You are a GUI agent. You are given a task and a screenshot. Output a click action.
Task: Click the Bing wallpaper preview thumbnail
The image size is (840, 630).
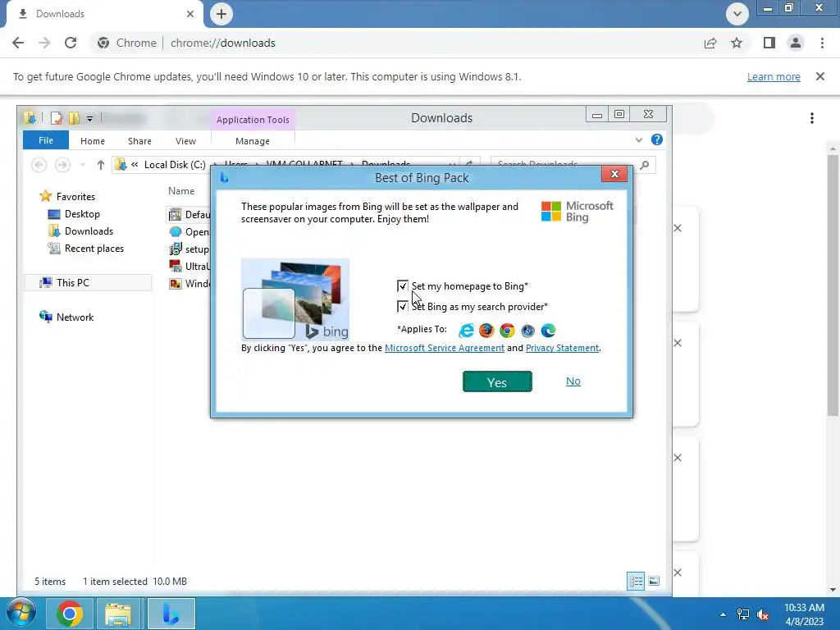tap(295, 299)
